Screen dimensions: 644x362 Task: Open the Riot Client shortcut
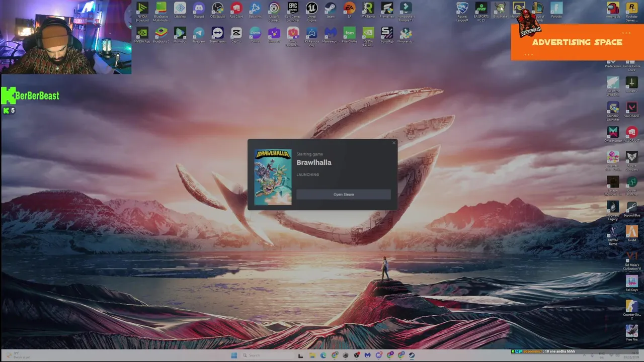click(236, 10)
